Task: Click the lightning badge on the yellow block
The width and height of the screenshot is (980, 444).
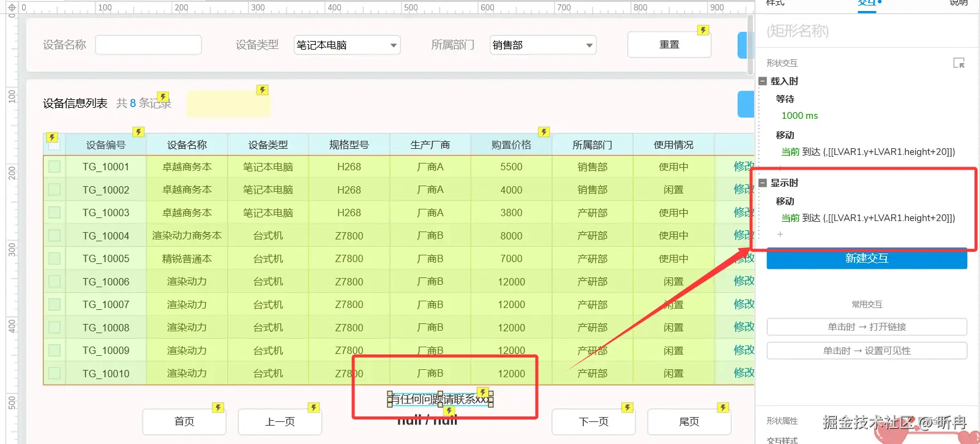Action: click(x=263, y=90)
